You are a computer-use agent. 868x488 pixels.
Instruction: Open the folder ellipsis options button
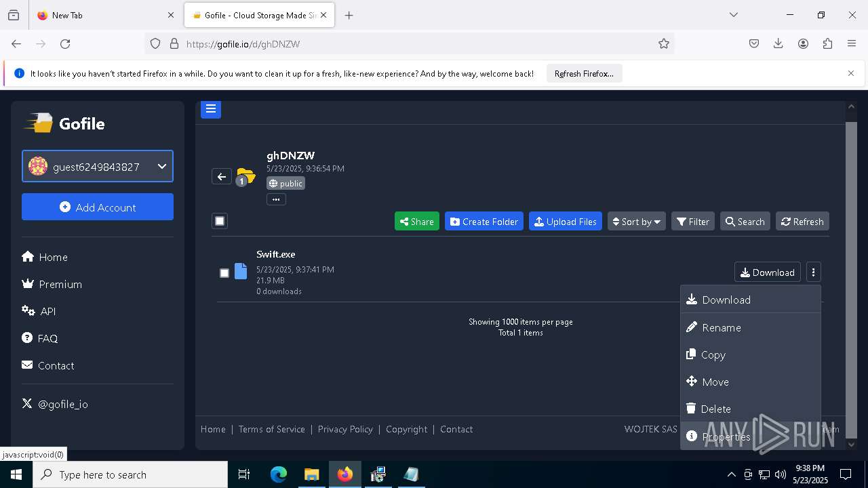(276, 199)
